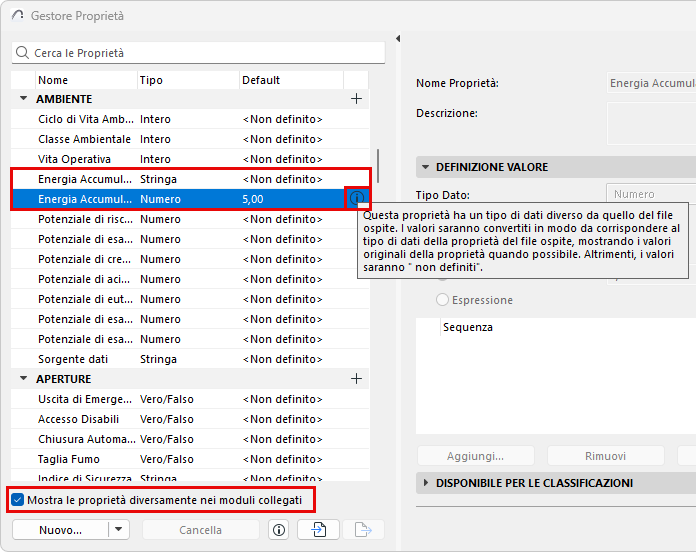This screenshot has height=552, width=696.
Task: Select the Classe Ambientale property
Action: coord(190,139)
